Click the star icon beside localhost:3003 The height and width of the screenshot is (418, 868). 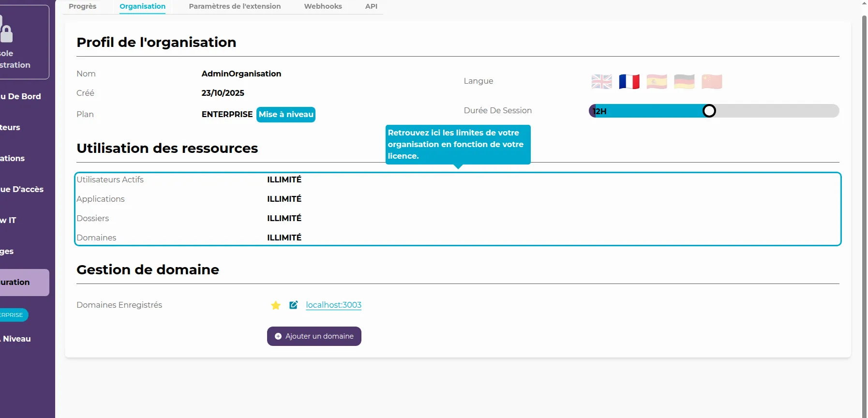tap(276, 305)
